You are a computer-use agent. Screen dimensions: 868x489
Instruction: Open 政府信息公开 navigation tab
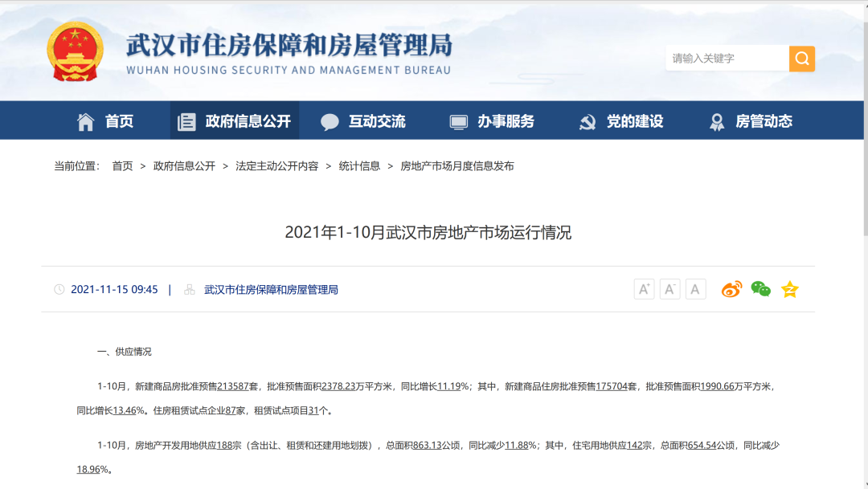(x=234, y=121)
